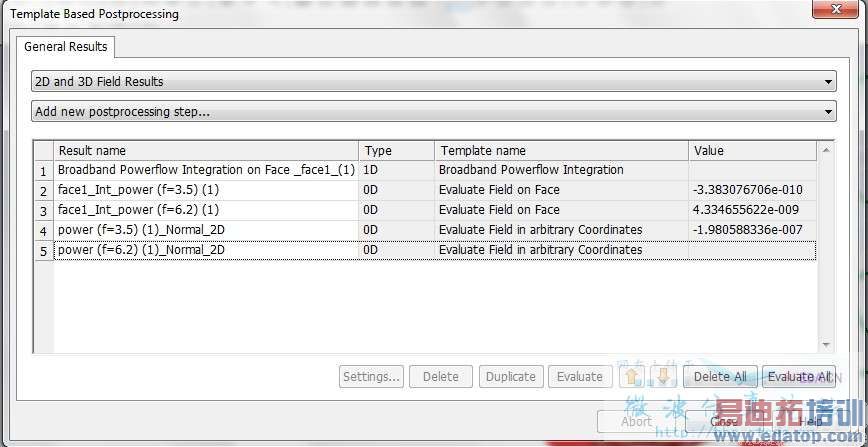Click value -1.980588336e-007 cell
Viewport: 868px width, 447px height.
click(752, 230)
